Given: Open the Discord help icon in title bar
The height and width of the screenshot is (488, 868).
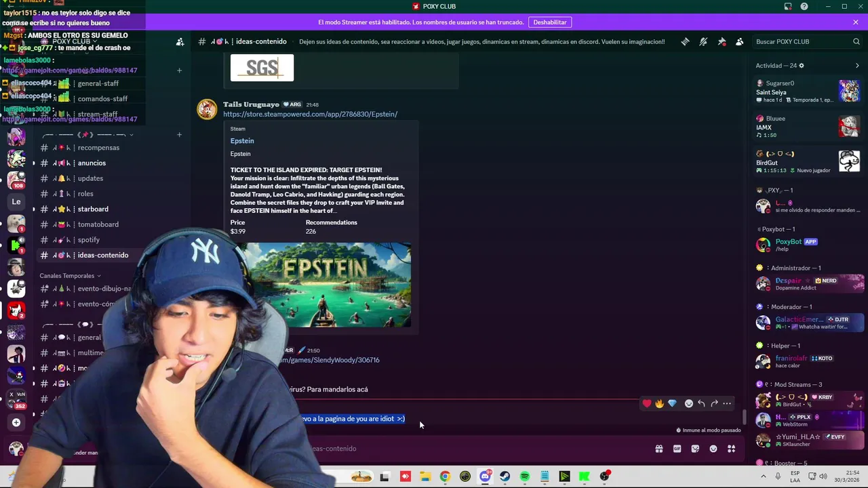Looking at the screenshot, I should click(x=804, y=6).
